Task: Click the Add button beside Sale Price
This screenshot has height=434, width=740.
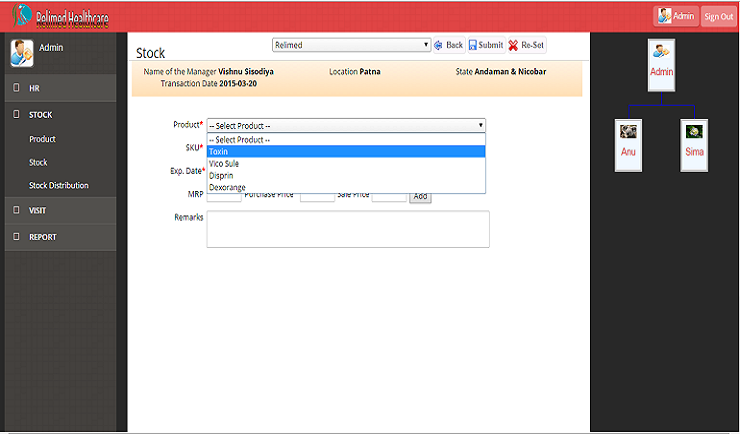Action: pos(420,196)
